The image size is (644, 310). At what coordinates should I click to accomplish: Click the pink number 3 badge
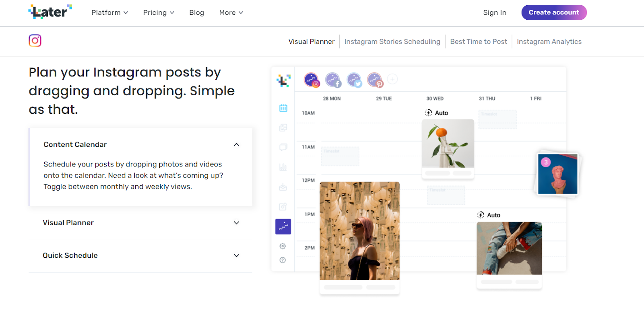coord(546,162)
